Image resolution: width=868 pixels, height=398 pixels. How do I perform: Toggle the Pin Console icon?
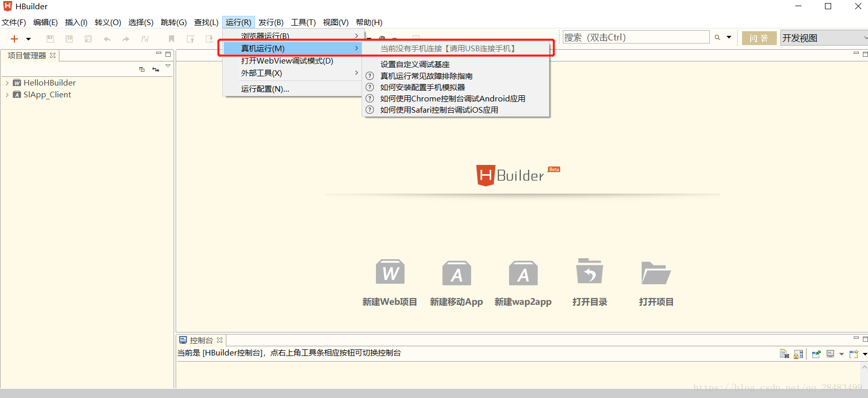816,354
